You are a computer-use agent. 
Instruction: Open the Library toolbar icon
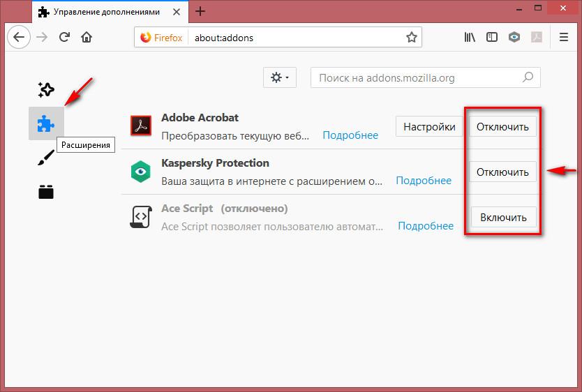point(470,37)
